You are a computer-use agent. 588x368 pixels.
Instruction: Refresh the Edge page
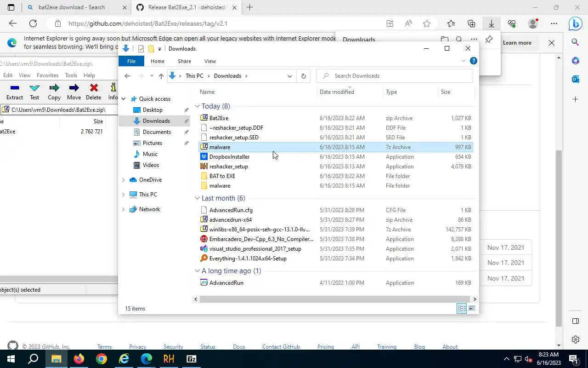point(33,23)
